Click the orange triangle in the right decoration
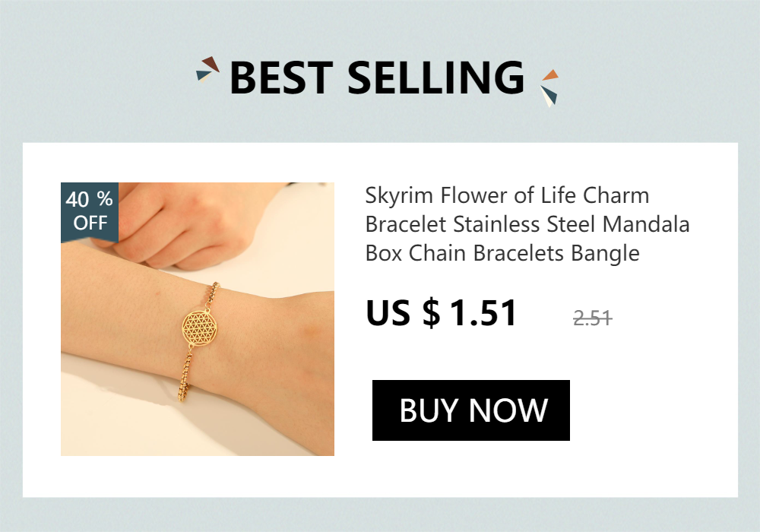The height and width of the screenshot is (532, 760). (x=550, y=75)
